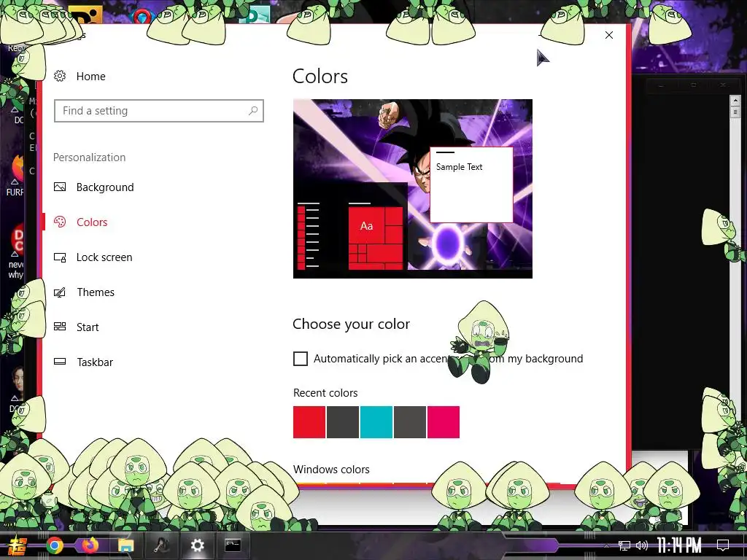Click the Lock screen icon in sidebar
This screenshot has width=747, height=560.
(60, 257)
